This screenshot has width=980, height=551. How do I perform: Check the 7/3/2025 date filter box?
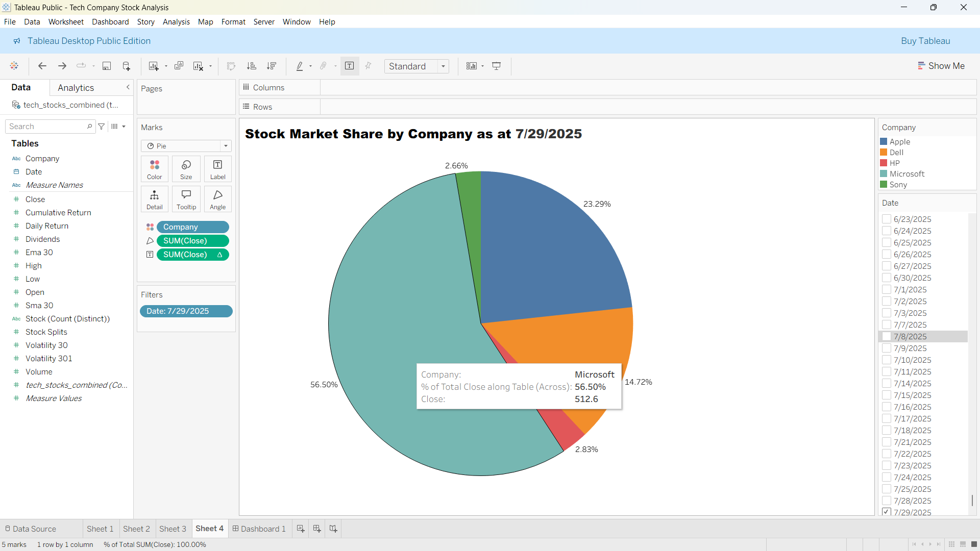pos(887,313)
